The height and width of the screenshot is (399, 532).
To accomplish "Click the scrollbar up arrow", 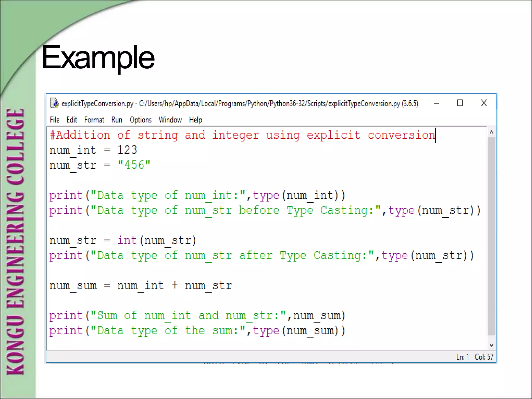I will [x=491, y=133].
